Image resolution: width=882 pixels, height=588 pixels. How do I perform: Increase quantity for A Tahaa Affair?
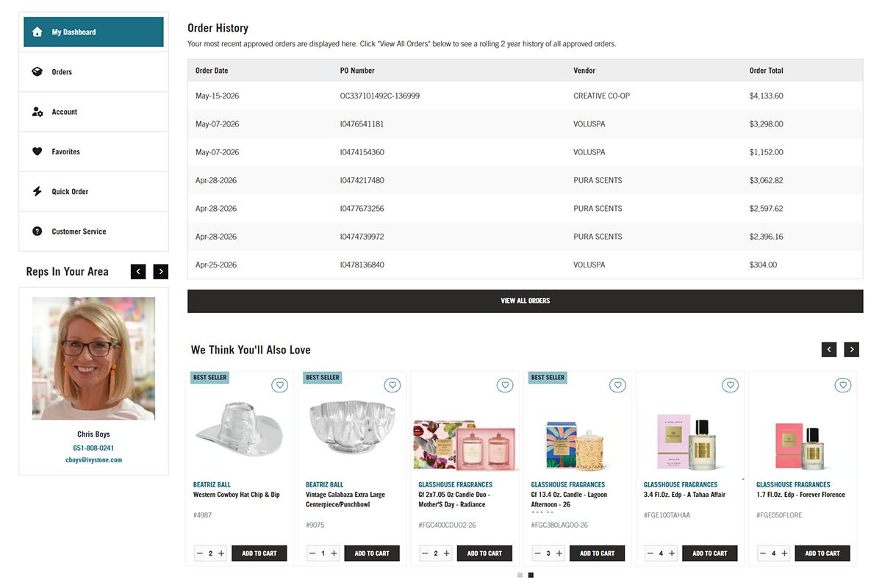[672, 553]
